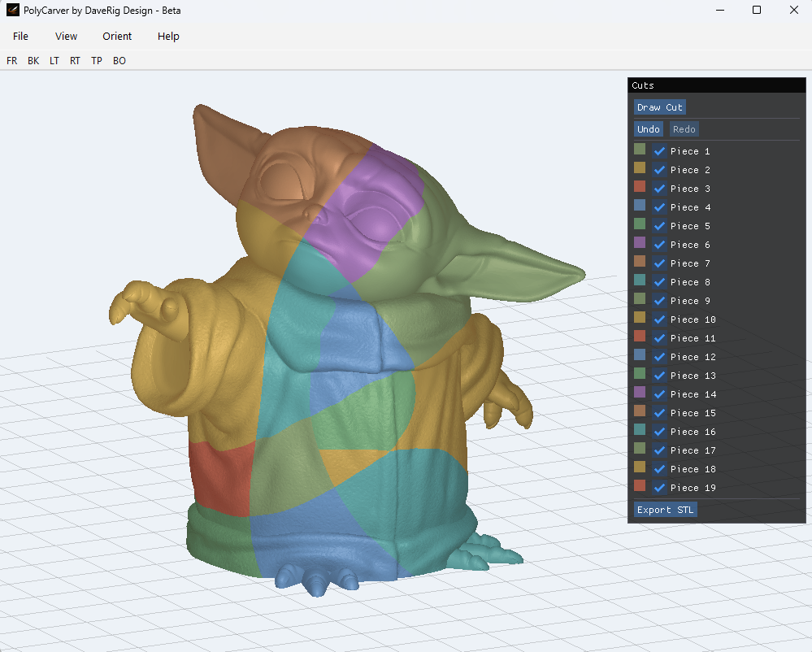Screen dimensions: 812x652
Task: Switch to FR front view
Action: 12,61
